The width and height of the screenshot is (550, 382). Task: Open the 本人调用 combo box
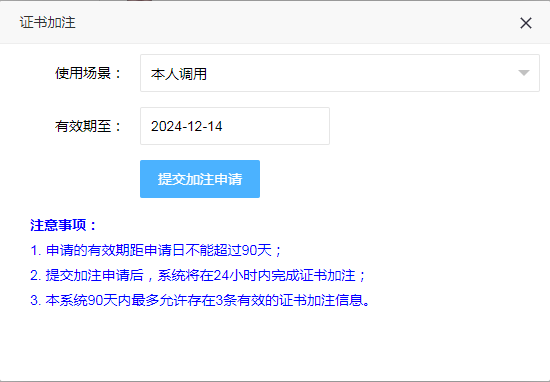click(x=340, y=73)
